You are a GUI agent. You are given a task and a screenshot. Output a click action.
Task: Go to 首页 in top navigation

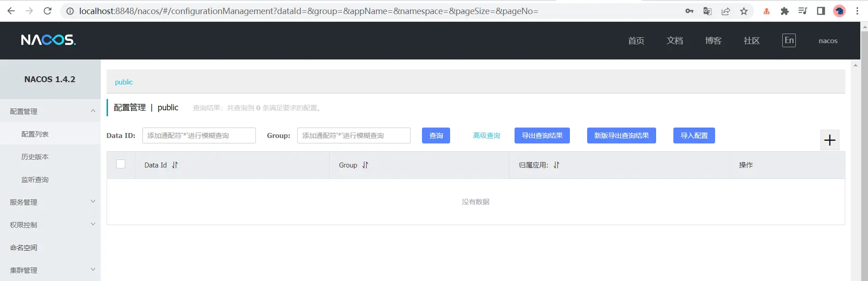click(x=636, y=41)
